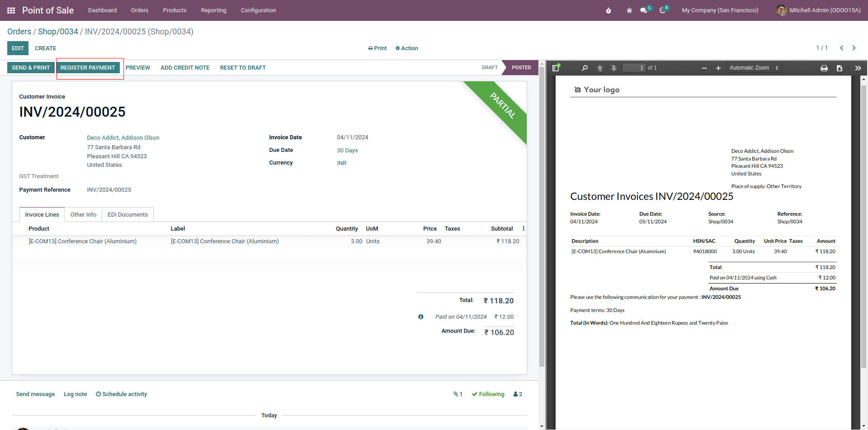
Task: Click Send message in chatter
Action: [35, 394]
